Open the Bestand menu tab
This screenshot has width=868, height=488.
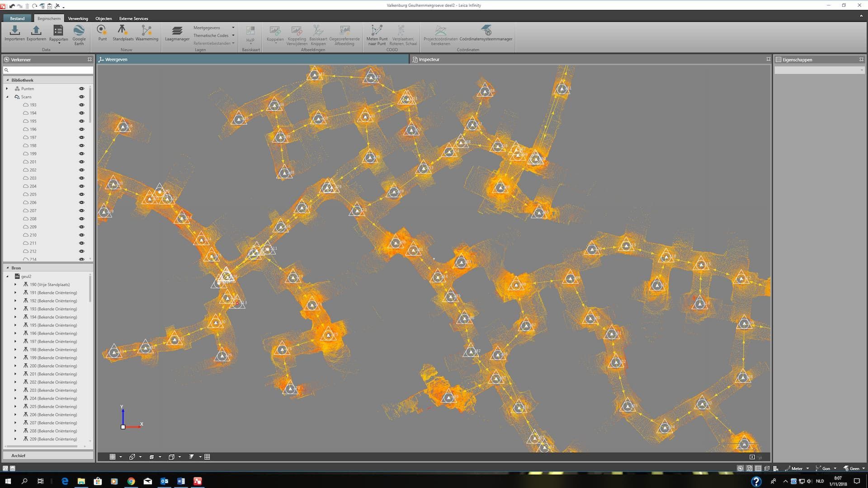17,19
